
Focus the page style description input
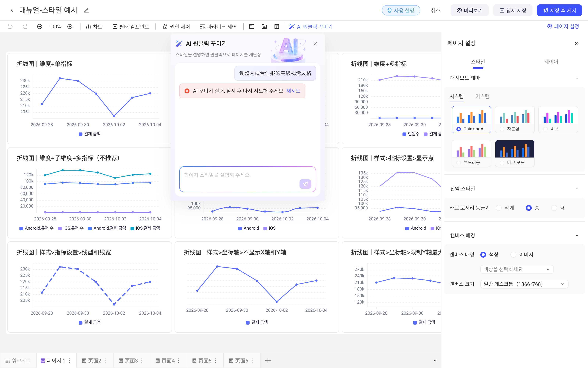(248, 179)
